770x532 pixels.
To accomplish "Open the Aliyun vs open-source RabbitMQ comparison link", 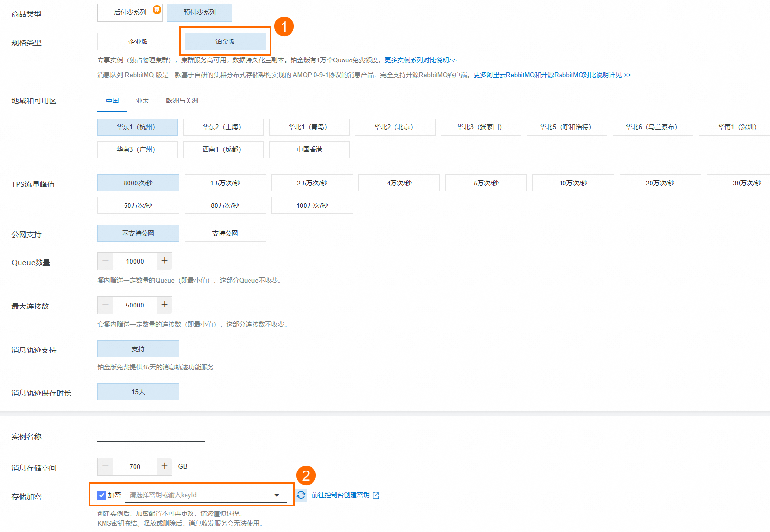I will (552, 75).
